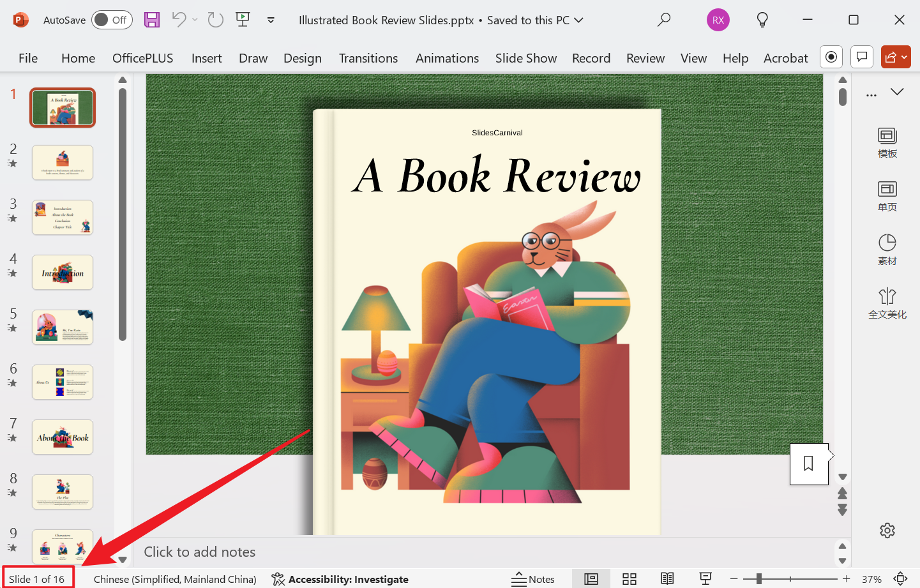Start presentation from beginning icon
This screenshot has width=920, height=588.
[243, 20]
